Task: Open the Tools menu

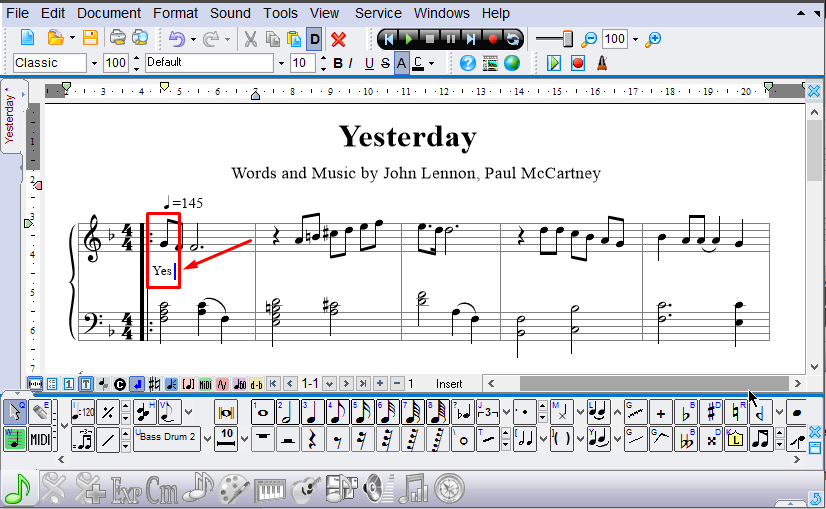Action: coord(281,13)
